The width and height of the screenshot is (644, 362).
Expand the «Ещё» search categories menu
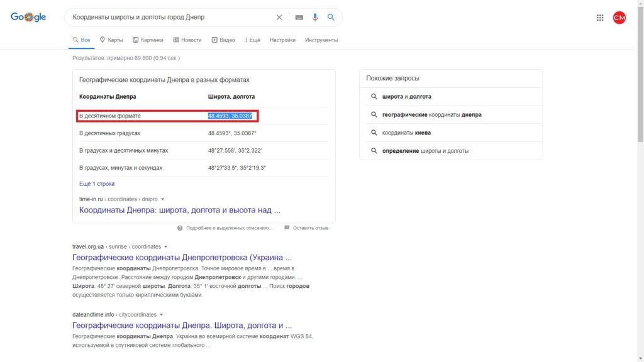pos(252,40)
